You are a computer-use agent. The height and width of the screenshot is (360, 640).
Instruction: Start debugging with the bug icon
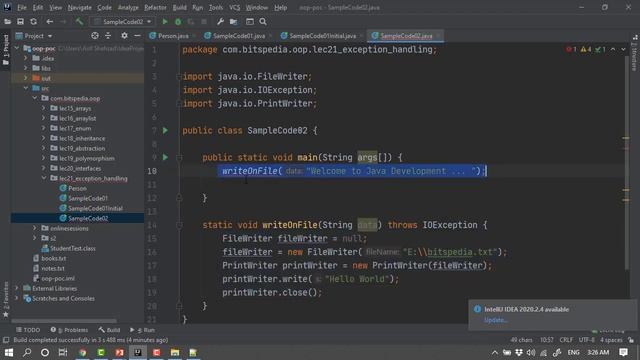click(x=178, y=22)
